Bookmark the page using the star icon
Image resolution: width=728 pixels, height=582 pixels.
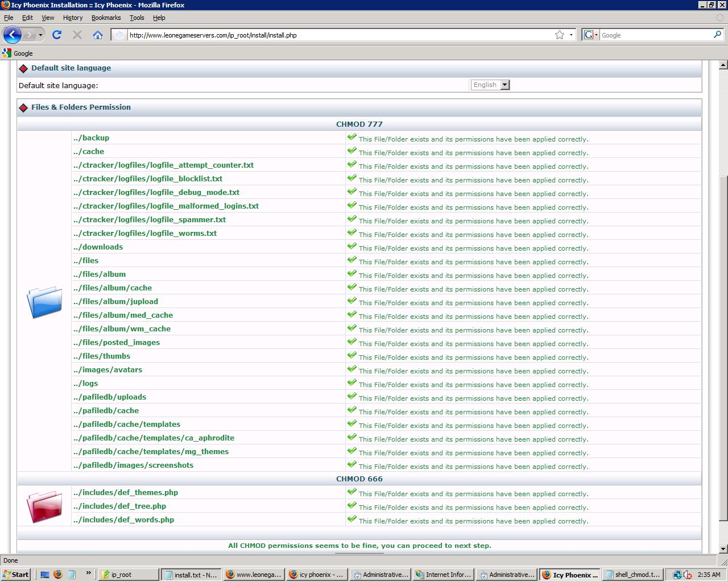click(560, 35)
